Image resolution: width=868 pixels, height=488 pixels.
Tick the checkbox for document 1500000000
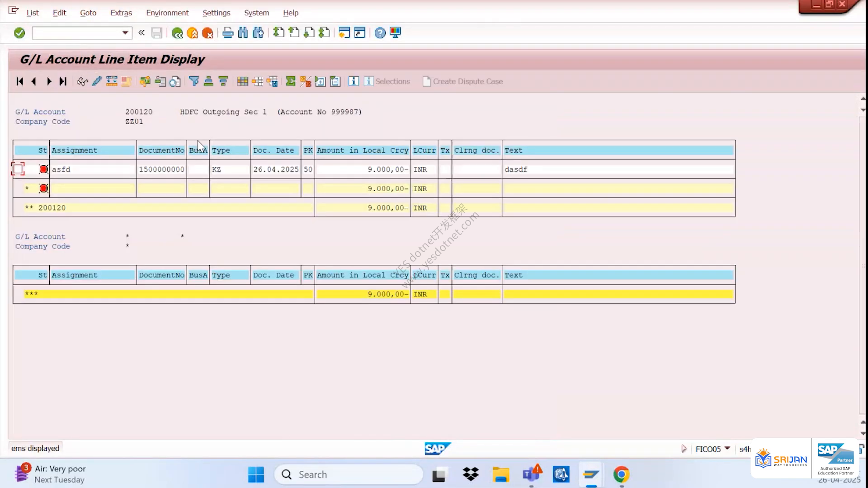pos(18,169)
